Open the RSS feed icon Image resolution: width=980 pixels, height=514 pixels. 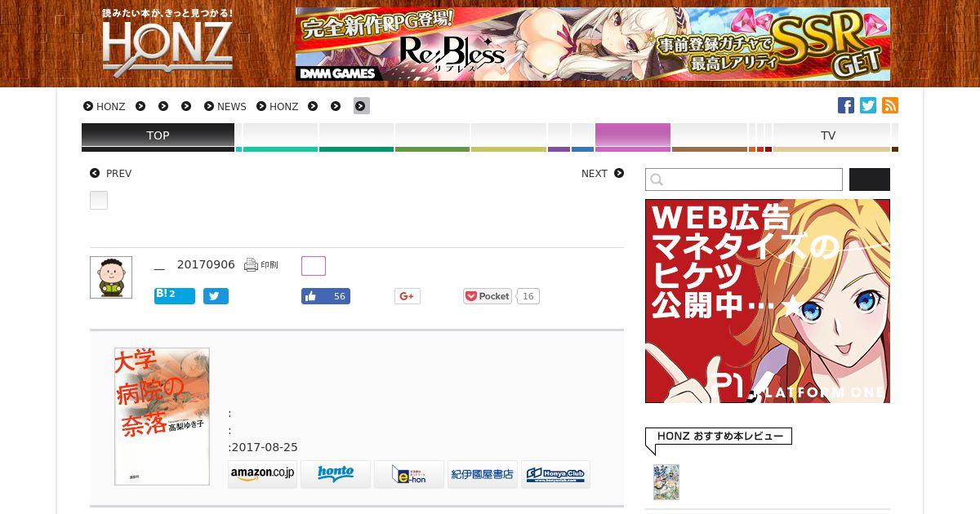[x=890, y=105]
